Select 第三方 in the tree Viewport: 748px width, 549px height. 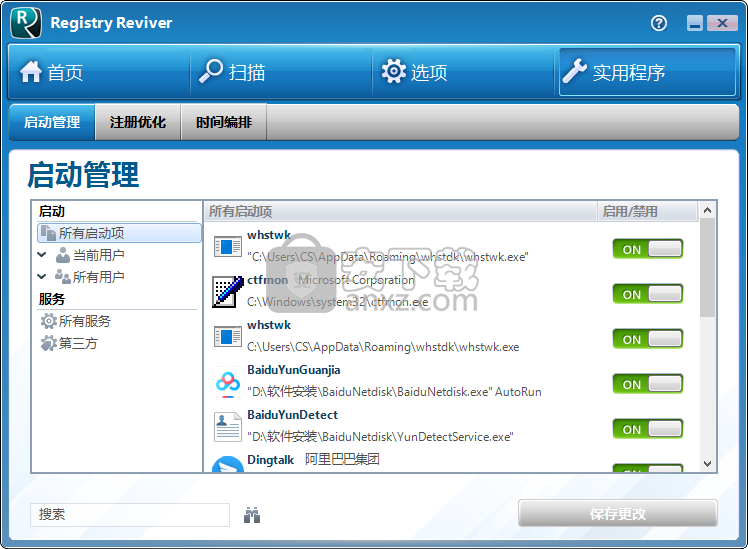point(78,343)
